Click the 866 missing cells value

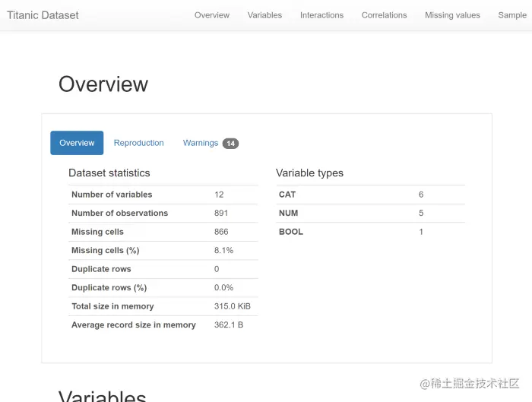click(x=221, y=232)
